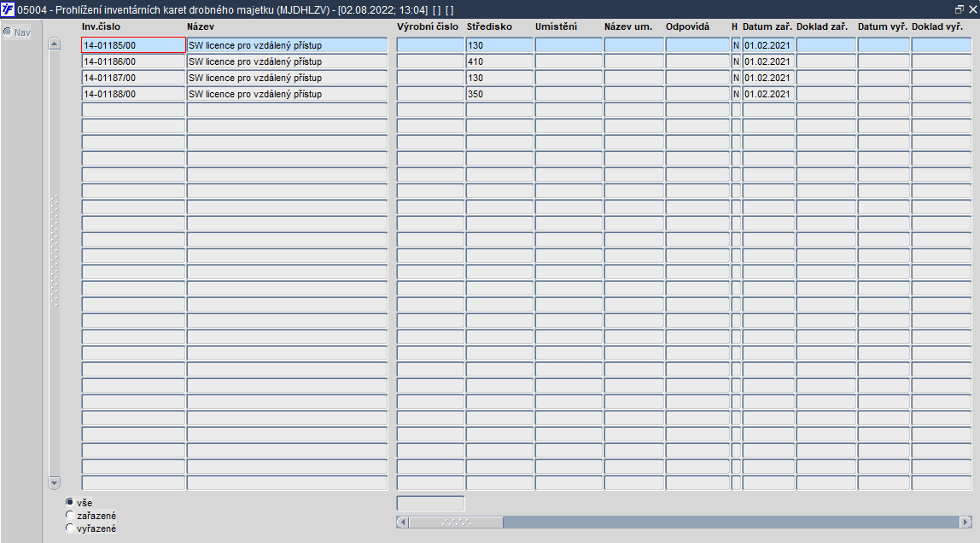Click the Středisko column header
The width and height of the screenshot is (980, 543).
pos(489,26)
